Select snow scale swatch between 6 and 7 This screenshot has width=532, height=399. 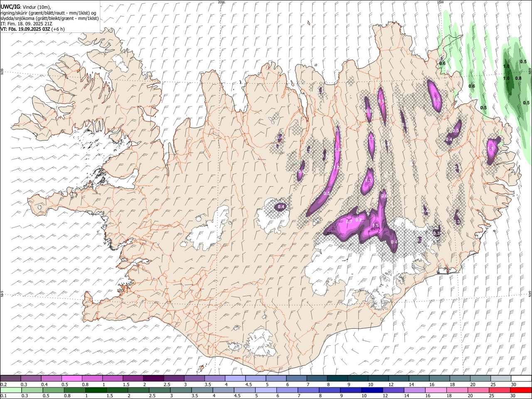coord(296,378)
